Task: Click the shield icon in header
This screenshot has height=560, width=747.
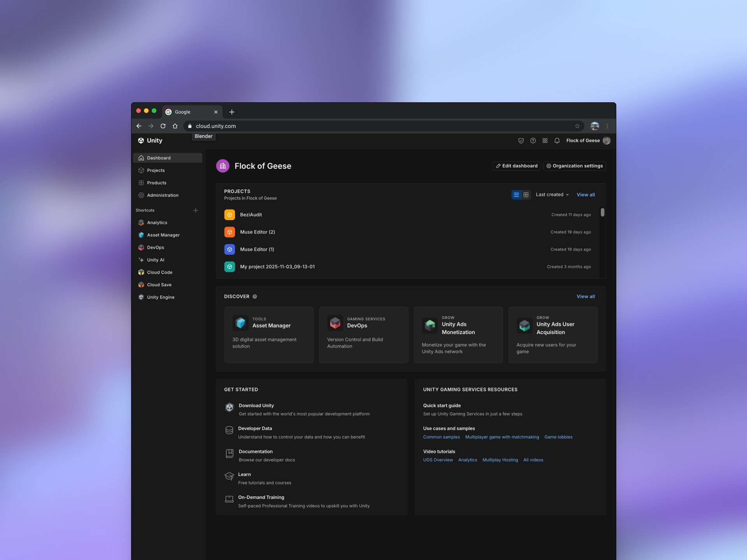Action: click(521, 141)
